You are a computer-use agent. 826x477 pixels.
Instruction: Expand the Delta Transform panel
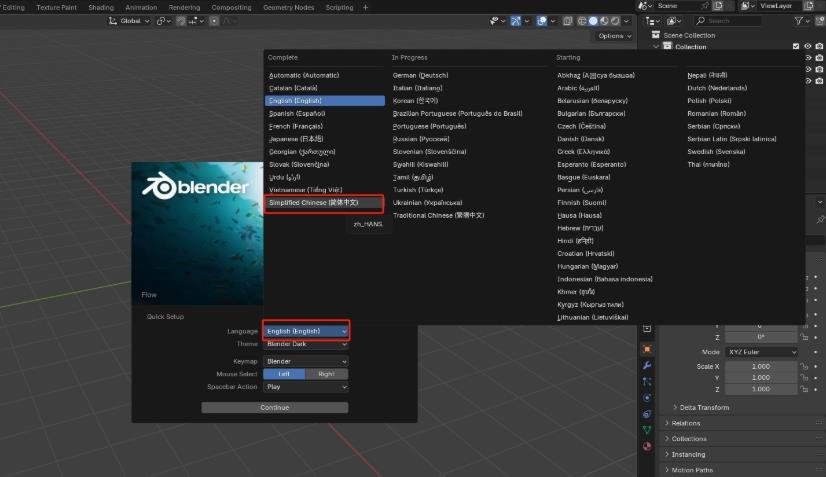click(704, 407)
